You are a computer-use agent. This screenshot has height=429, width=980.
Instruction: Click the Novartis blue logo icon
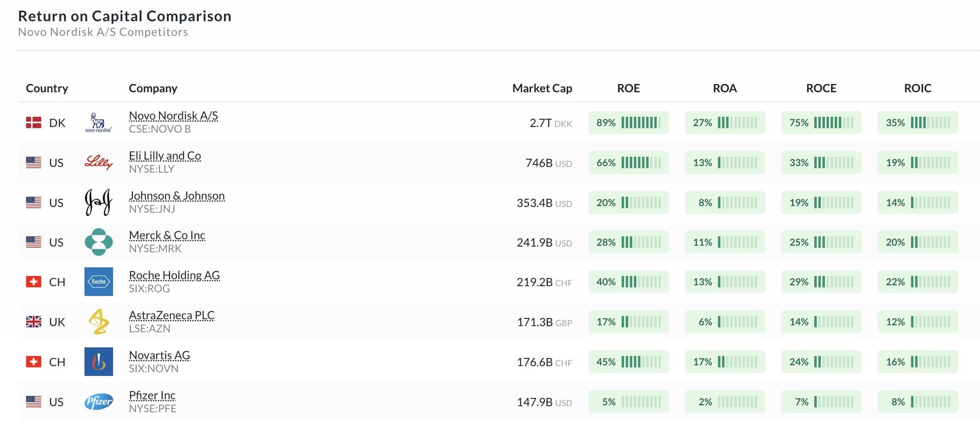click(x=99, y=362)
